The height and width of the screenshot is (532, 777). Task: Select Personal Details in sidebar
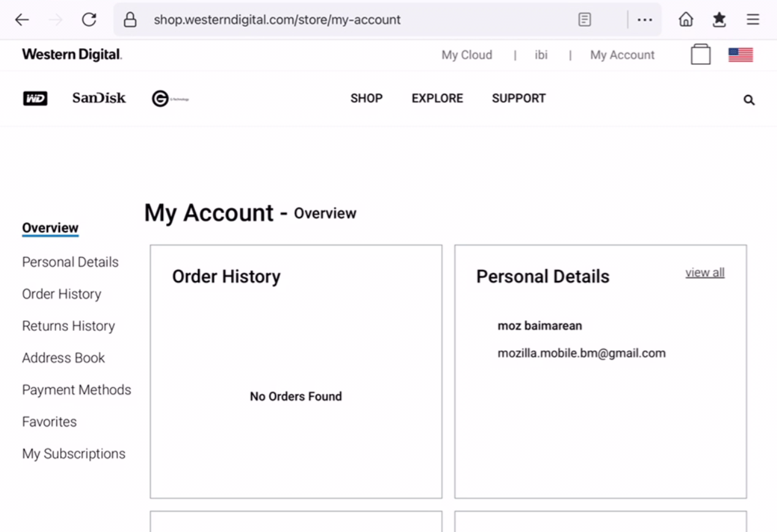point(70,262)
